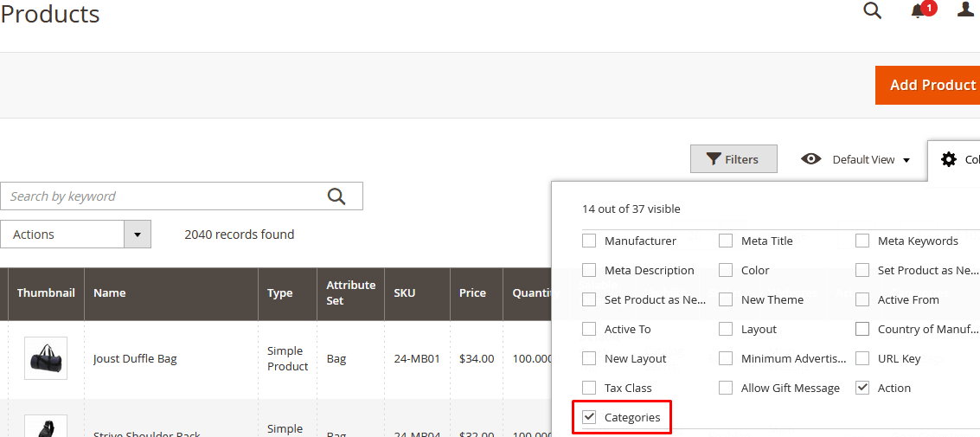Uncheck the Categories column checkbox
This screenshot has width=980, height=437.
click(589, 417)
